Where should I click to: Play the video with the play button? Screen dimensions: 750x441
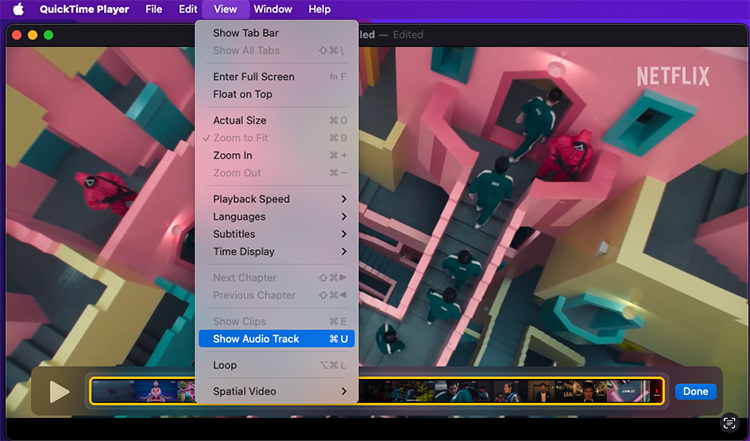tap(59, 392)
